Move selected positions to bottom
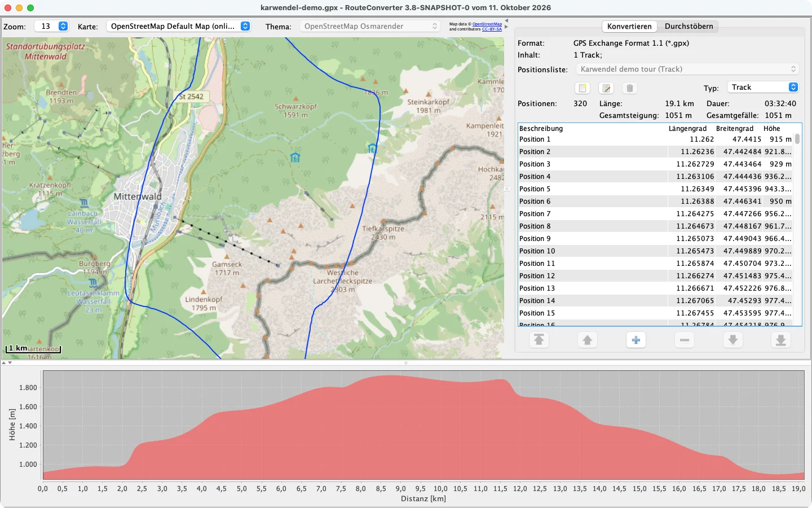812x508 pixels. (x=781, y=340)
